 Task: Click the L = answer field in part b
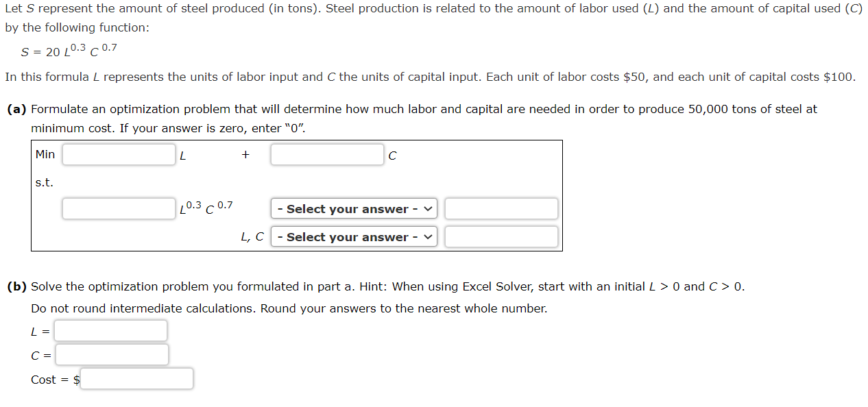point(110,330)
